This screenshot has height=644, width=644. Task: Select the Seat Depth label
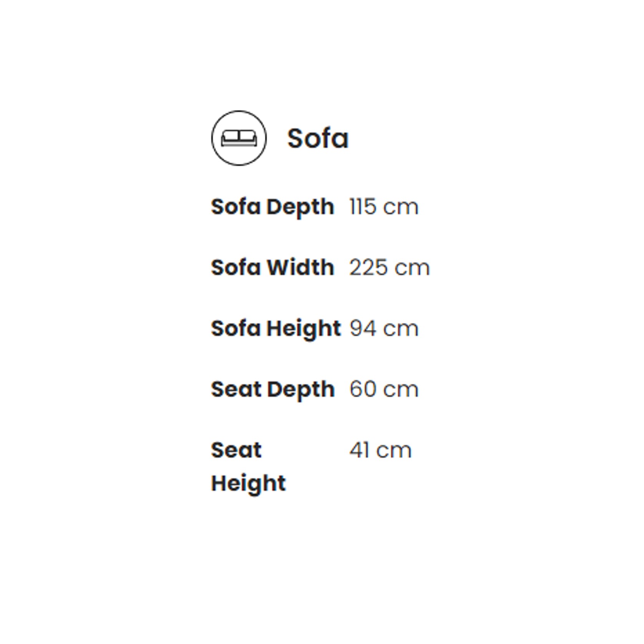(273, 390)
